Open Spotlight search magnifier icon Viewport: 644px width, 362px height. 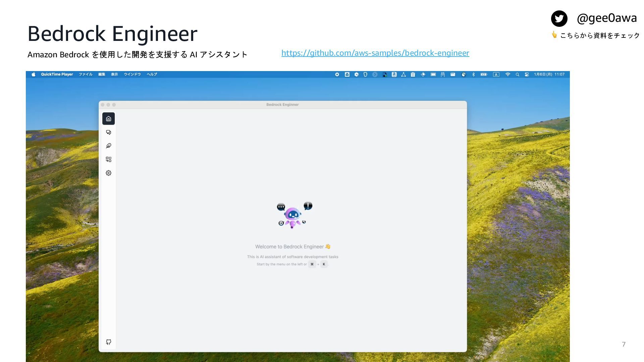(x=517, y=74)
